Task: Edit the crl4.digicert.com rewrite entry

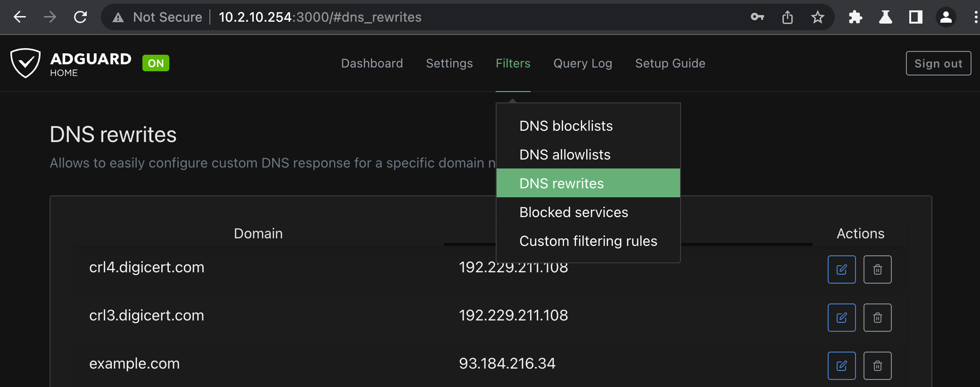Action: (841, 269)
